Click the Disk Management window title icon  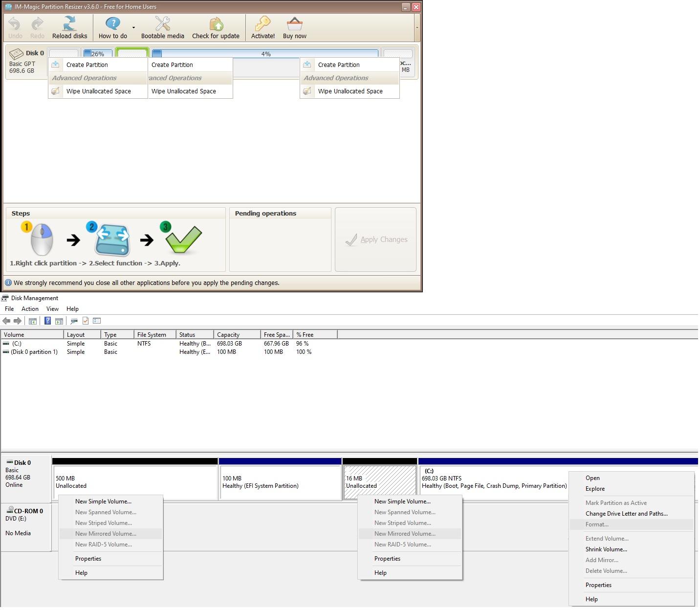[5, 298]
